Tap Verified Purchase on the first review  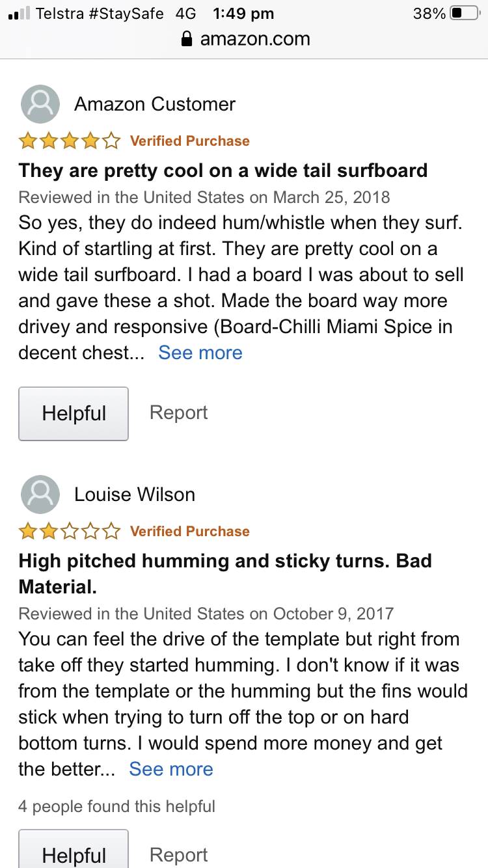coord(190,141)
